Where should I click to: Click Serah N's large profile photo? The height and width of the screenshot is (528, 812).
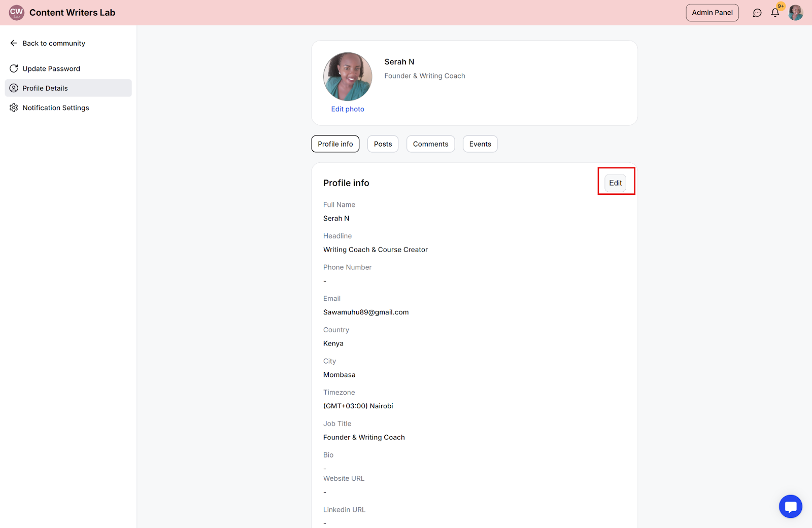click(x=348, y=77)
